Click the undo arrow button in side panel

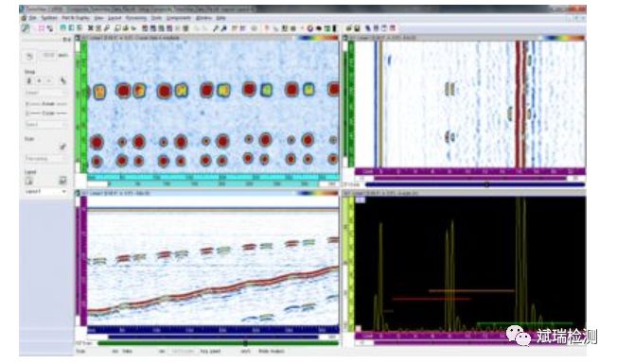pos(30,56)
